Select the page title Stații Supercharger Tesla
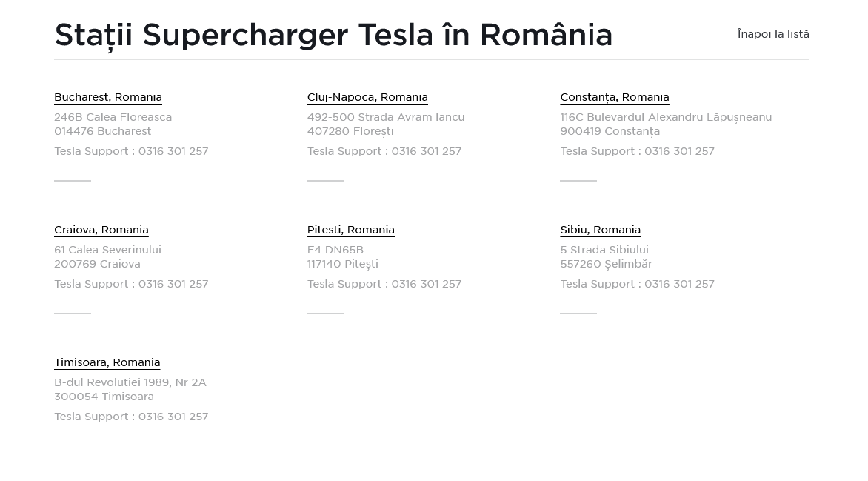This screenshot has height=481, width=868. pos(333,35)
